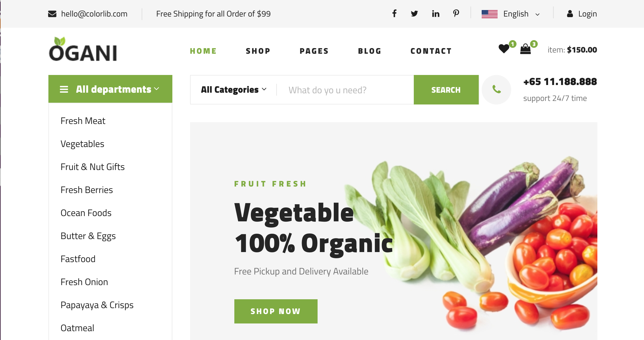Viewport: 644px width, 340px height.
Task: Go to the Shop menu item
Action: [258, 51]
